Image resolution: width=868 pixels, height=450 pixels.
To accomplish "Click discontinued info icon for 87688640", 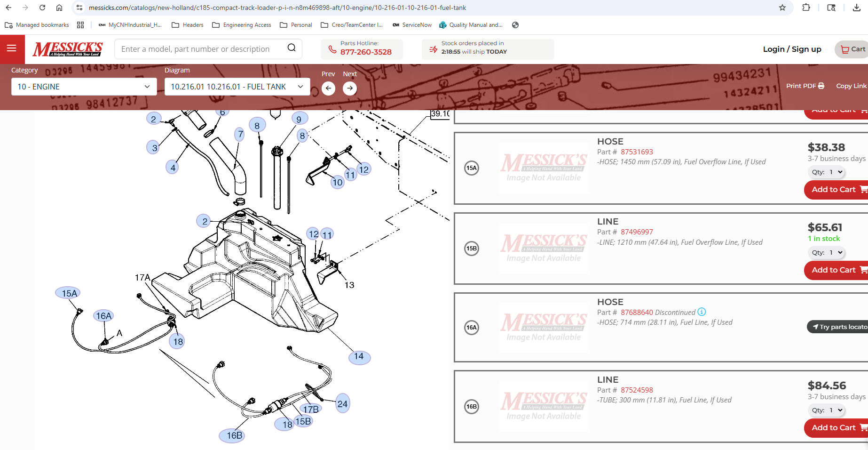I will (702, 312).
